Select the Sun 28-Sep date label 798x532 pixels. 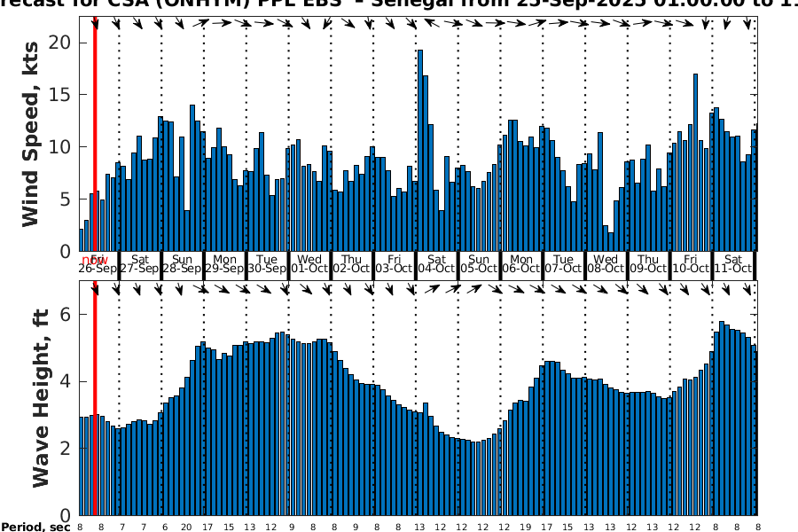coord(183,264)
